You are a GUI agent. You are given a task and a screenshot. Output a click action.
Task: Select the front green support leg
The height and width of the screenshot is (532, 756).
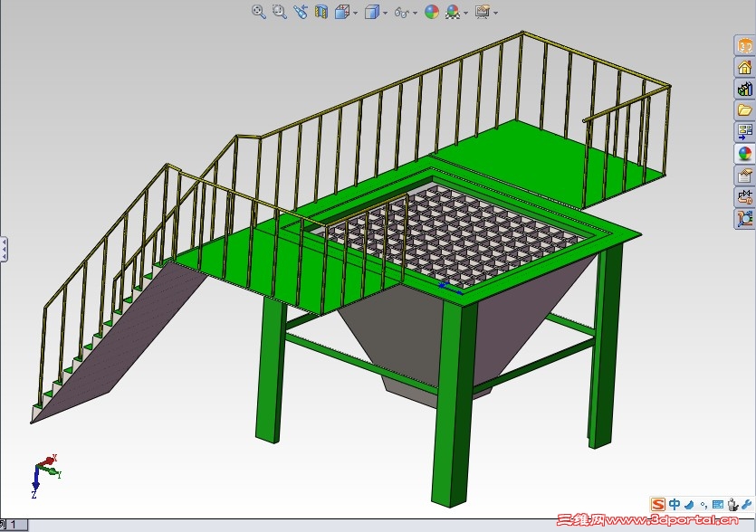click(453, 404)
